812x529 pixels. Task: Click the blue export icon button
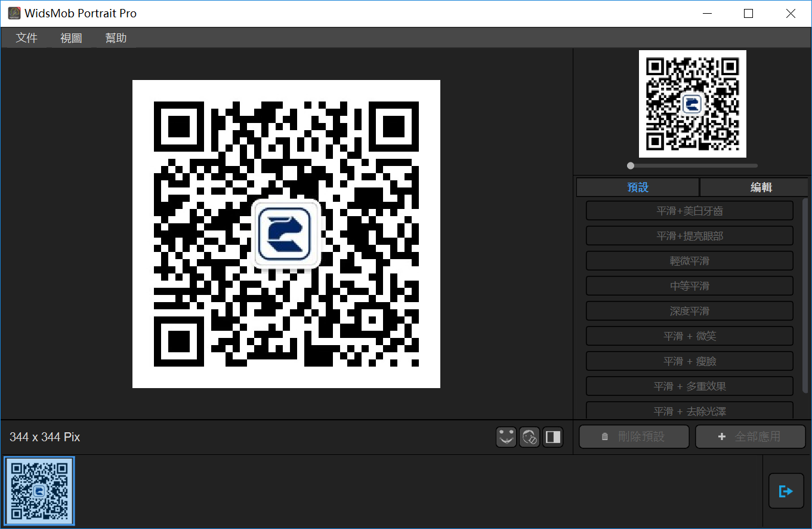pos(786,491)
